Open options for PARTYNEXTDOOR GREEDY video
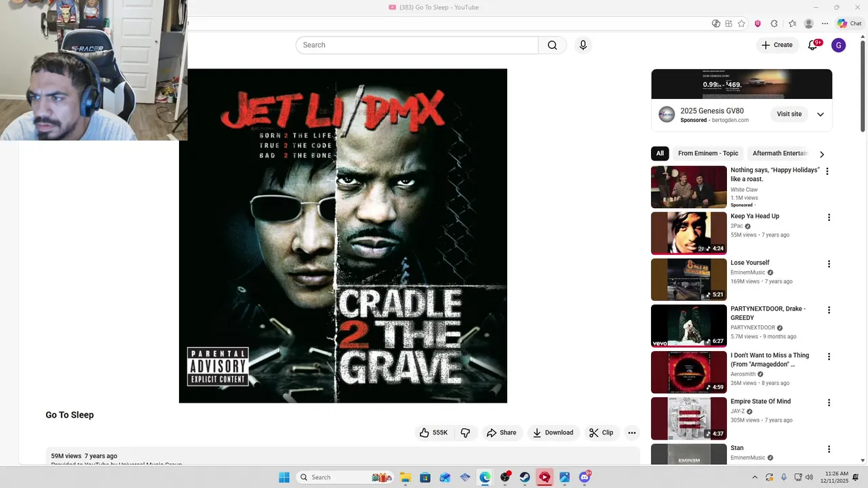 pyautogui.click(x=829, y=310)
